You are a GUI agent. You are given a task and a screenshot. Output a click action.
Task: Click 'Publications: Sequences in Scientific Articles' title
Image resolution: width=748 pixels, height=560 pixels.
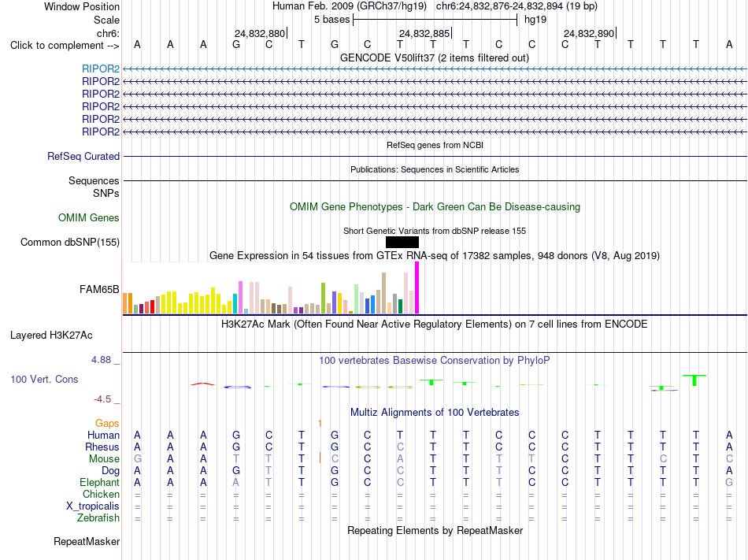pos(435,169)
